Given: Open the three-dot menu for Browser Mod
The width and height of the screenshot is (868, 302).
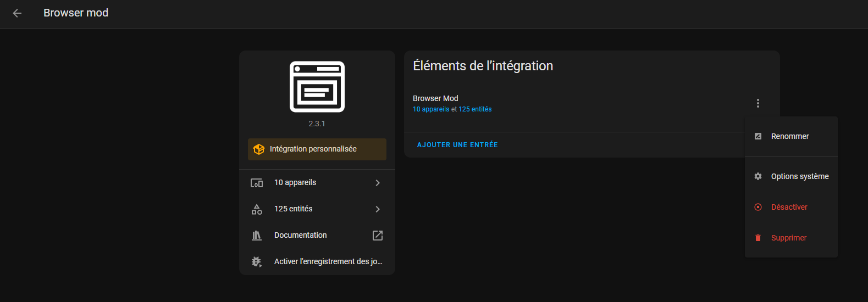Looking at the screenshot, I should (x=758, y=103).
